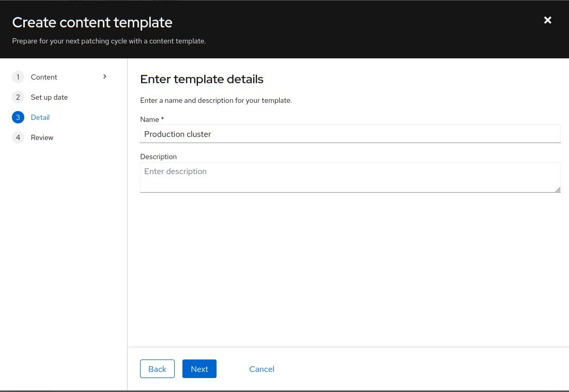This screenshot has height=392, width=569.
Task: Click the step 1 number badge
Action: pos(18,77)
